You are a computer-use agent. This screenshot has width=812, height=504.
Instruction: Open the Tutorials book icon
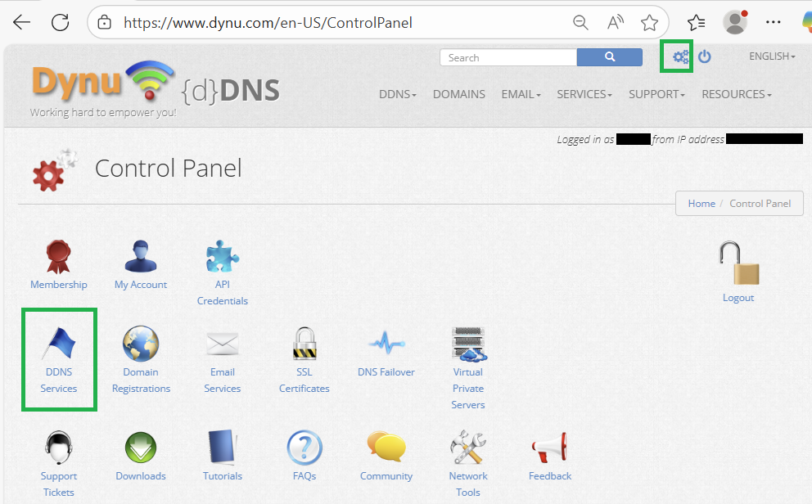(222, 447)
